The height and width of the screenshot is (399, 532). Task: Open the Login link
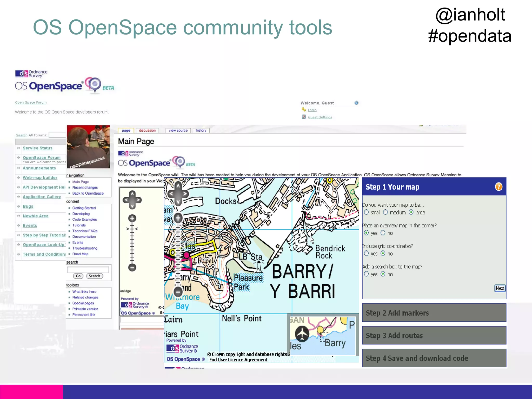pos(312,110)
